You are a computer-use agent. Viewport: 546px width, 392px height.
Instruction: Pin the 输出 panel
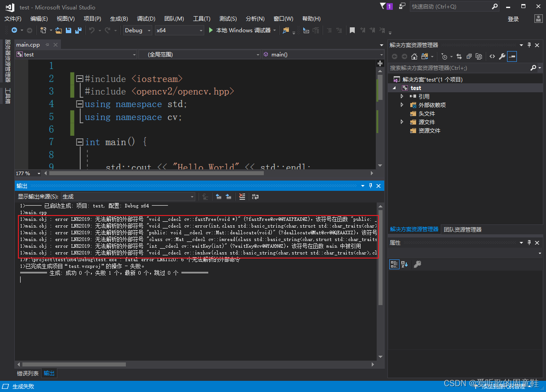pos(370,185)
